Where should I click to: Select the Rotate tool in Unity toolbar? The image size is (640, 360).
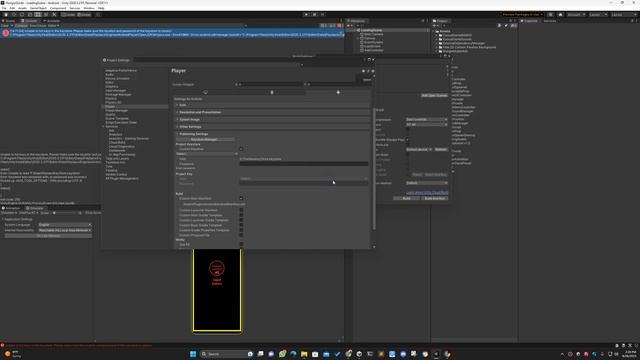click(x=22, y=15)
